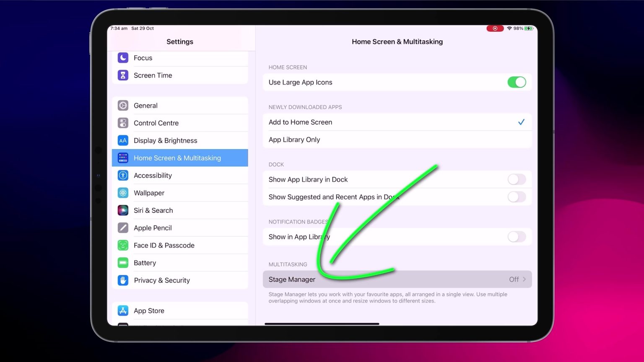This screenshot has height=362, width=644.
Task: Click the Screen Time hourglass icon
Action: click(123, 75)
